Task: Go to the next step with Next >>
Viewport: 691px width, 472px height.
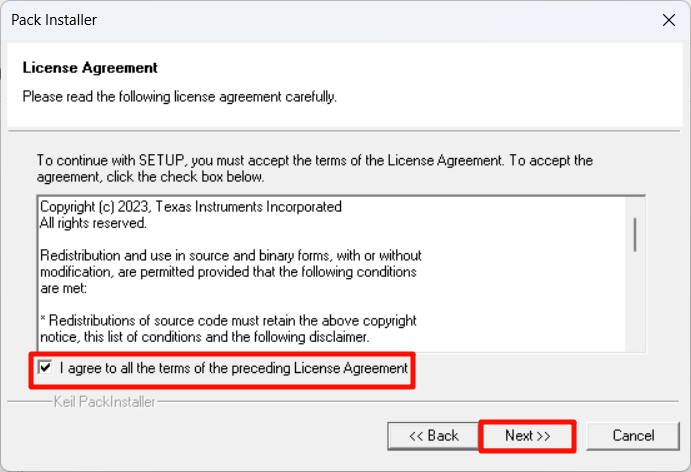Action: pos(528,436)
